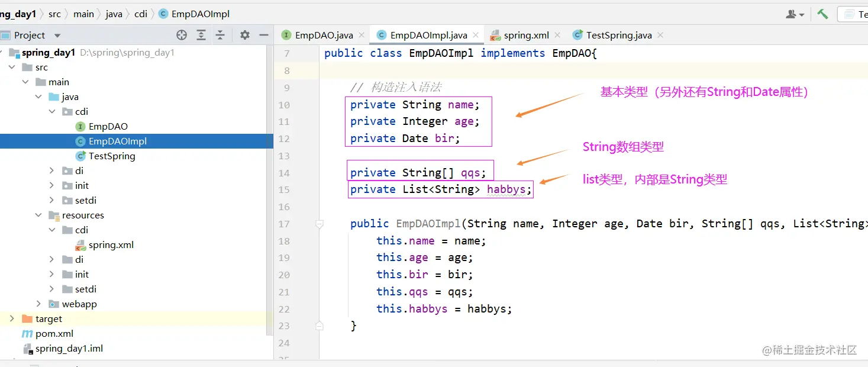The width and height of the screenshot is (868, 367).
Task: Click the Build project hammer icon
Action: [x=822, y=14]
